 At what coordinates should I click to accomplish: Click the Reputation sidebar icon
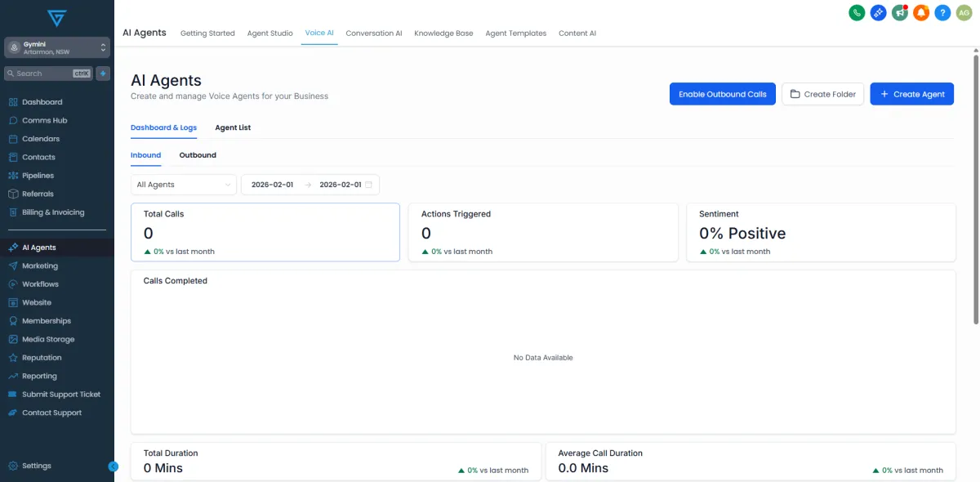[x=41, y=357]
